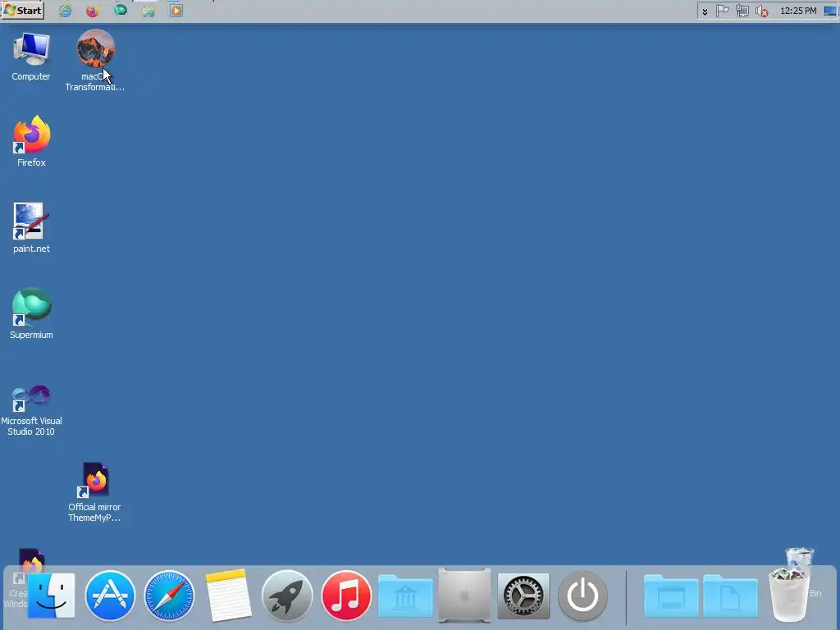
Task: Open Finder in the dock
Action: (x=51, y=596)
